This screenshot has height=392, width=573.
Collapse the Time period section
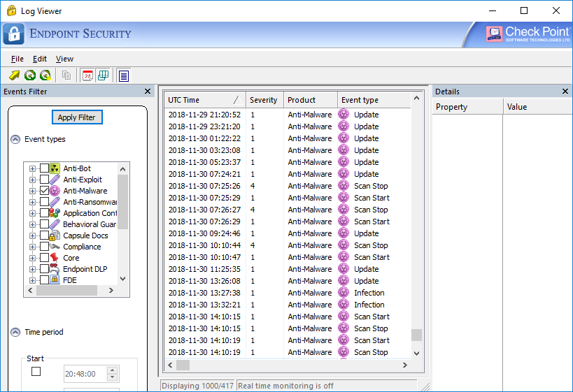point(15,332)
